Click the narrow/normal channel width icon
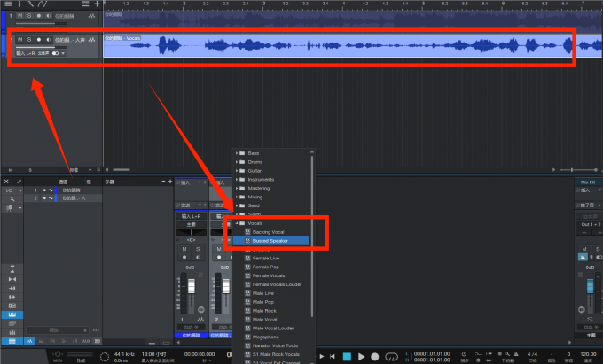603x364 pixels. tap(12, 279)
